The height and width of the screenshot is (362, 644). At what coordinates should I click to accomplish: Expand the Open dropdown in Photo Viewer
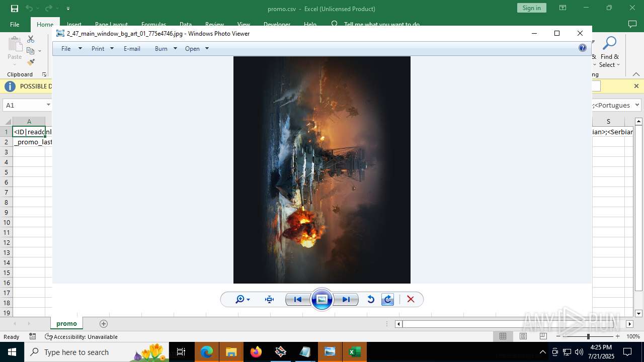[207, 49]
